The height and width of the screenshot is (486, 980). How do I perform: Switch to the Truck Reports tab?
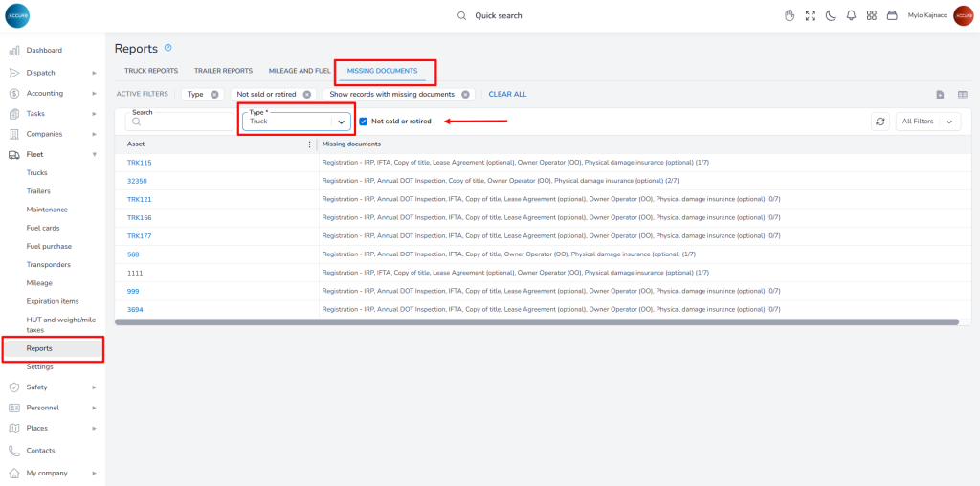pyautogui.click(x=151, y=71)
